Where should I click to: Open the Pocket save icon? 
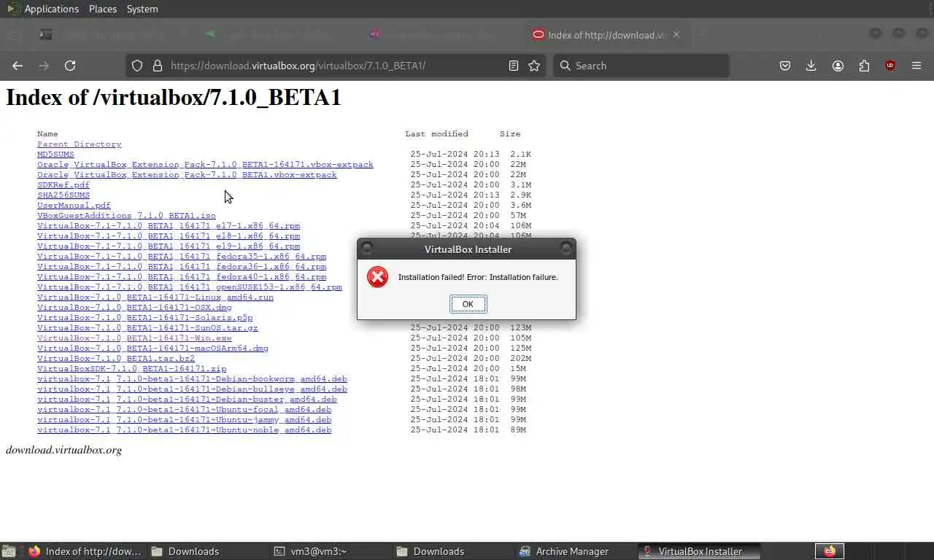coord(785,66)
